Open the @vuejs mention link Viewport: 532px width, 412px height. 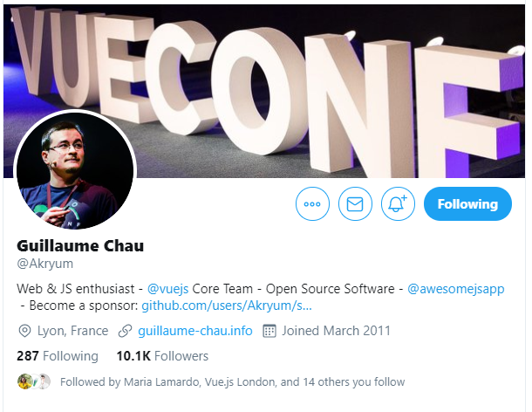(x=168, y=289)
